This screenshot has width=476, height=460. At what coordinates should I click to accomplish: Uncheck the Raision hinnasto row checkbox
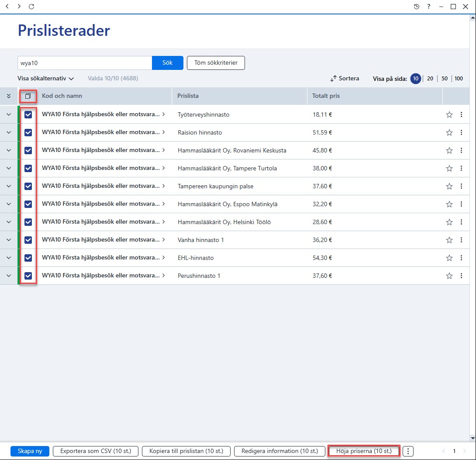28,132
